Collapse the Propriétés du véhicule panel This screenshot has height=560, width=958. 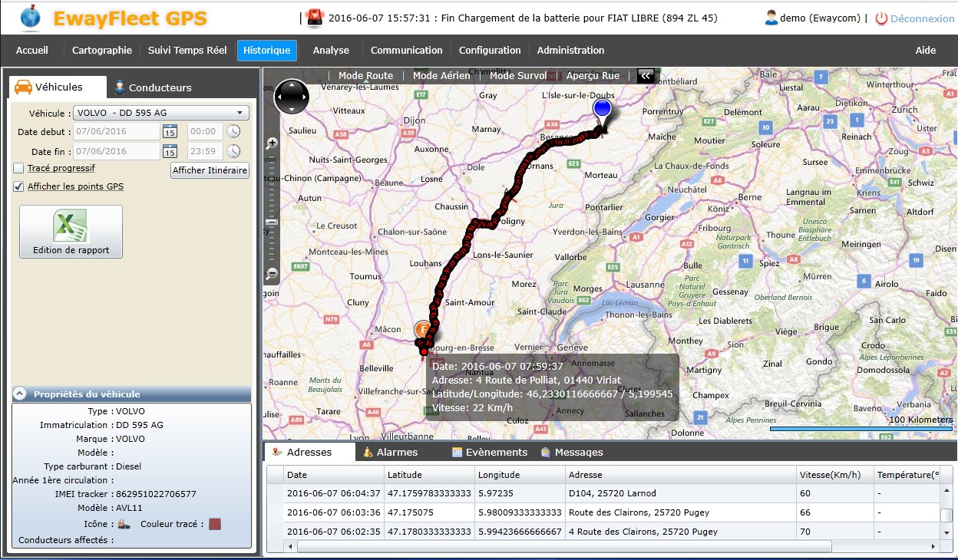[x=21, y=394]
